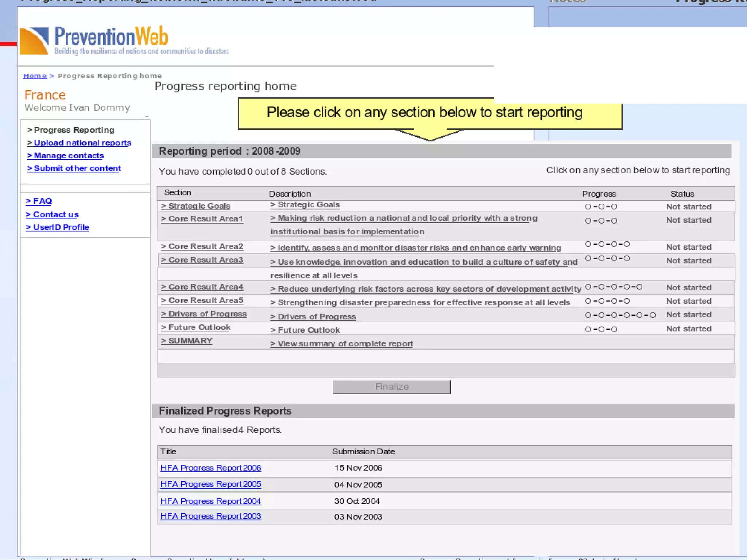Open the Home breadcrumb link
The height and width of the screenshot is (560, 747).
[x=35, y=76]
